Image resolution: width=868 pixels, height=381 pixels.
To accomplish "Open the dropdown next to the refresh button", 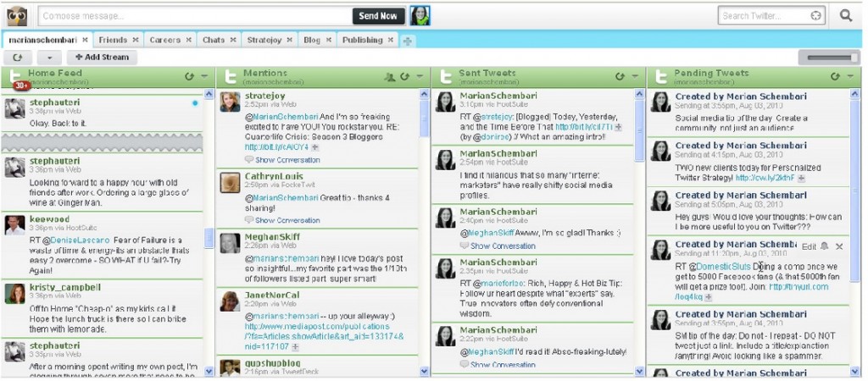I will pos(49,57).
